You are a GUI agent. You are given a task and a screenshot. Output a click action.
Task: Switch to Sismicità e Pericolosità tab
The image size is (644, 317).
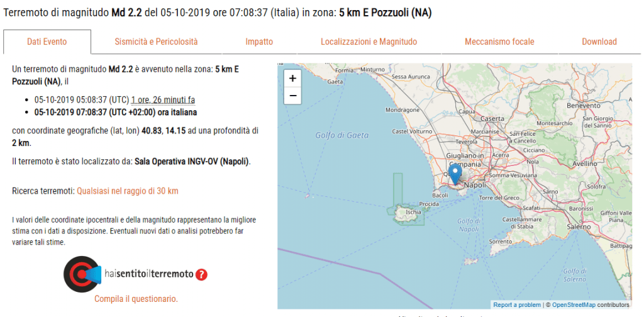(156, 42)
